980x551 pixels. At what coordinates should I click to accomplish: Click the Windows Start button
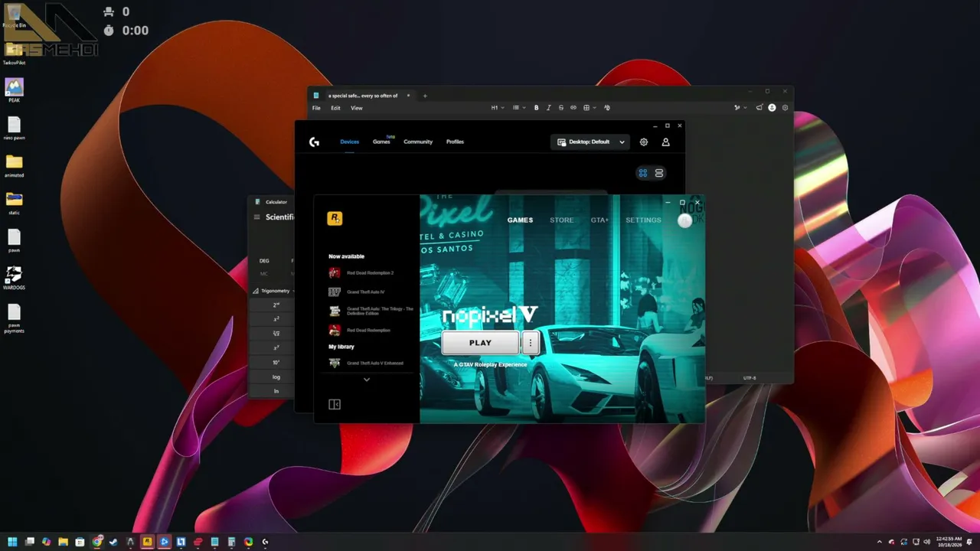click(12, 542)
